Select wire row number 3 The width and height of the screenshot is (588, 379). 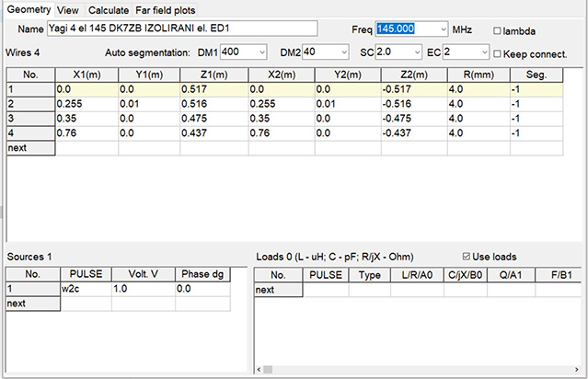coord(30,119)
